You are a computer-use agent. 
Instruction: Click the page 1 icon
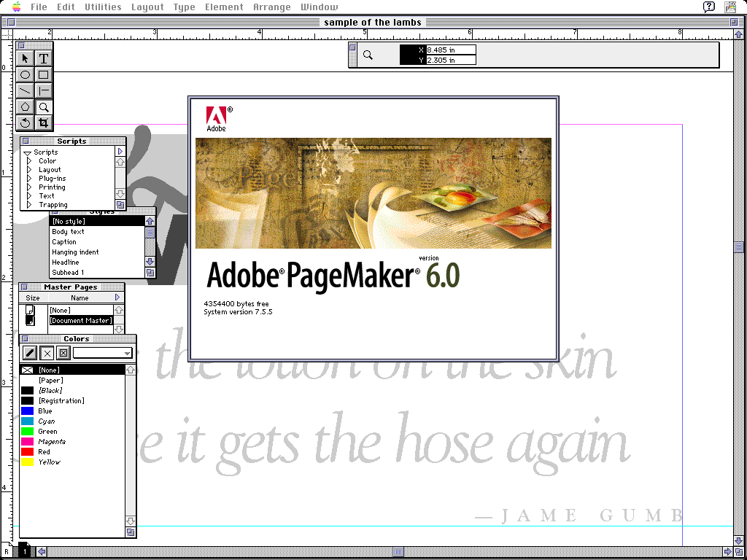click(x=24, y=551)
